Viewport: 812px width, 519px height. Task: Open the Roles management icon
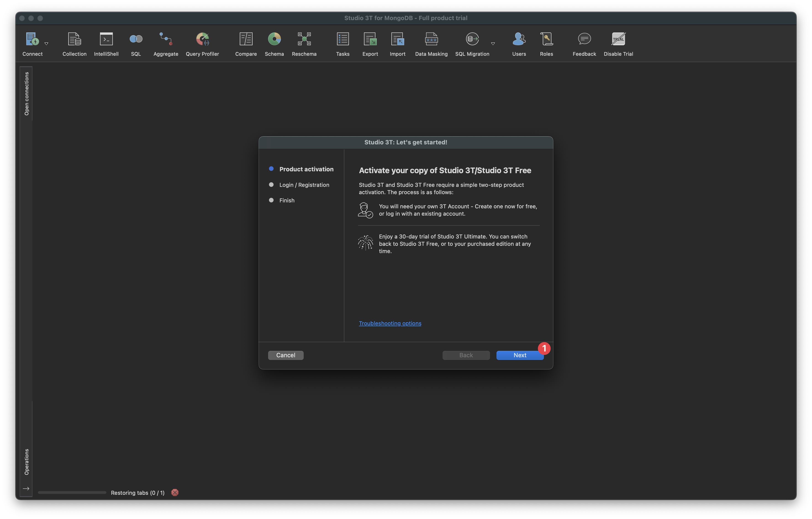coord(546,39)
